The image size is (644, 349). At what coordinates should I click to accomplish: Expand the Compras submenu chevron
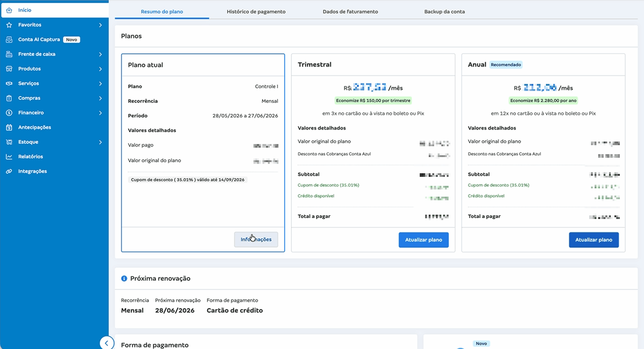point(100,98)
